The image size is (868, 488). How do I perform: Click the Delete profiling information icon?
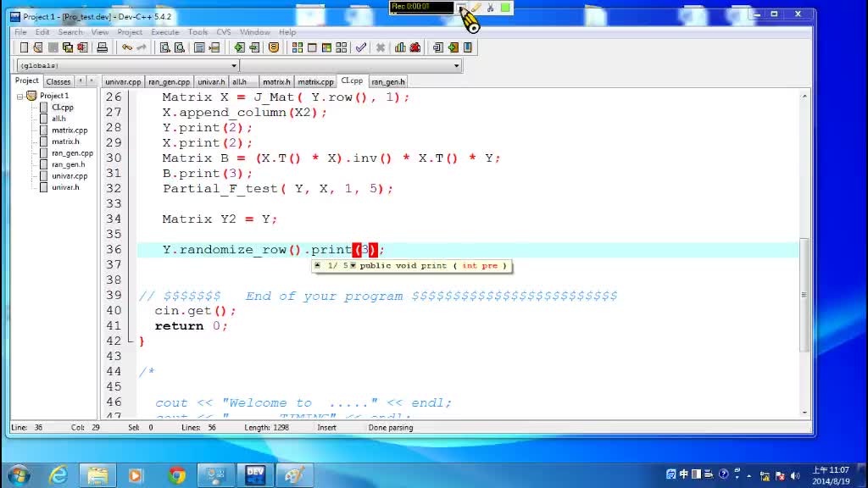pyautogui.click(x=415, y=47)
